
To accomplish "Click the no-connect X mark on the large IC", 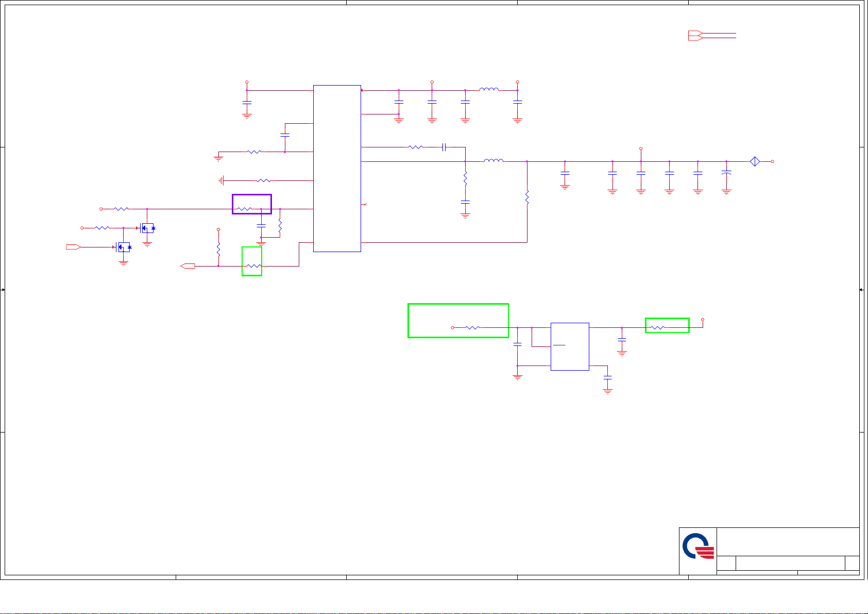I will click(x=365, y=205).
